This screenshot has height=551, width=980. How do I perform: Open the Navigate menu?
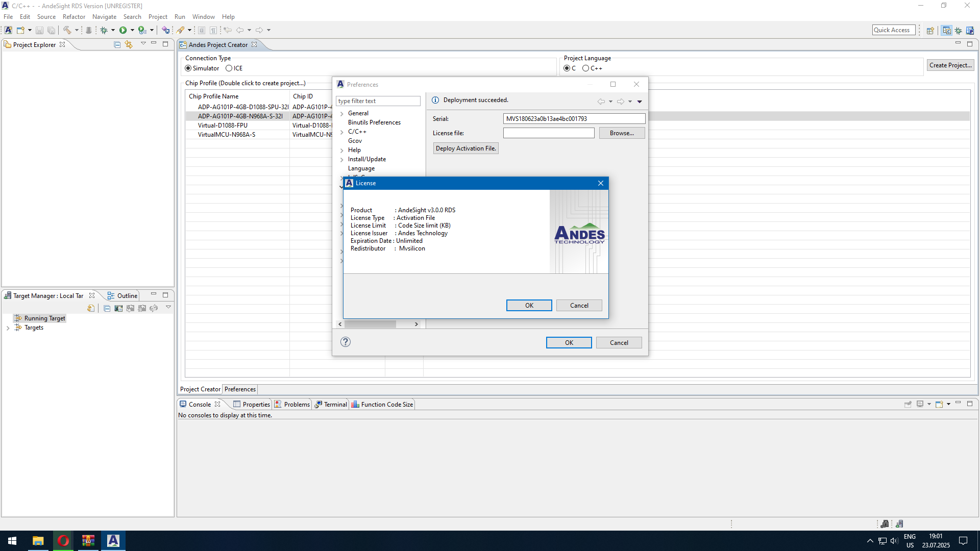[104, 17]
